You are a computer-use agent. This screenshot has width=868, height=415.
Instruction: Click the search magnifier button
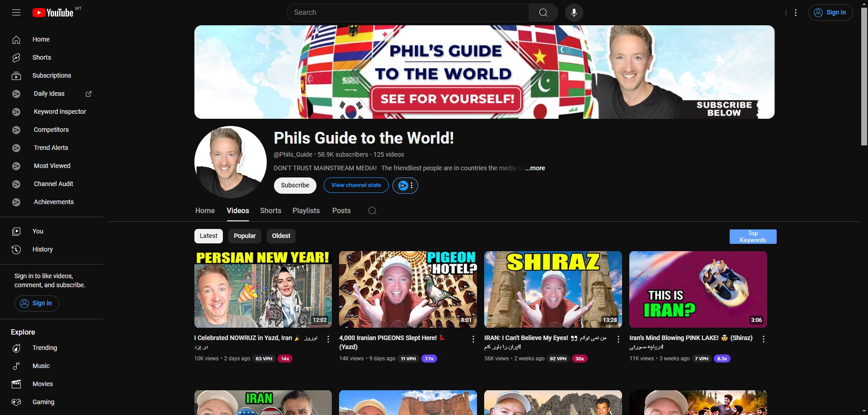tap(543, 13)
